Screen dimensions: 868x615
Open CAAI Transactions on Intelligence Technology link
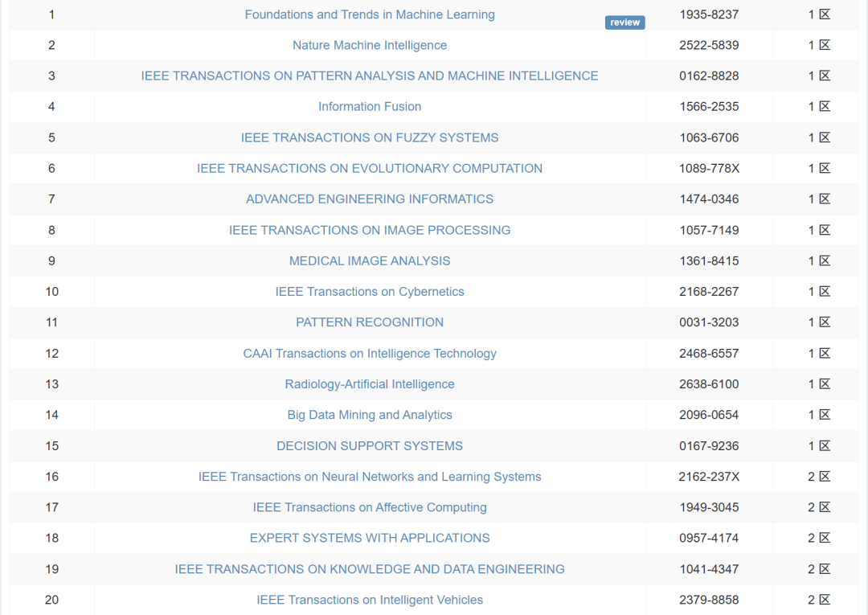pyautogui.click(x=370, y=353)
